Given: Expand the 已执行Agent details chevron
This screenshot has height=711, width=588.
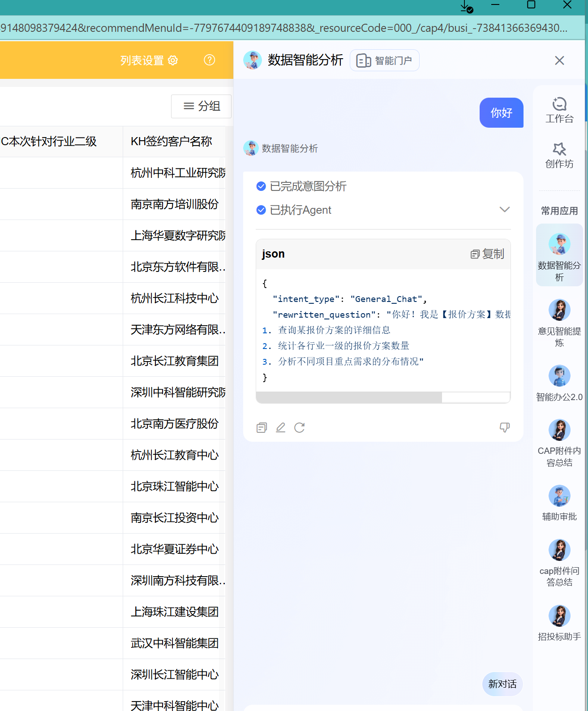Looking at the screenshot, I should pyautogui.click(x=504, y=210).
